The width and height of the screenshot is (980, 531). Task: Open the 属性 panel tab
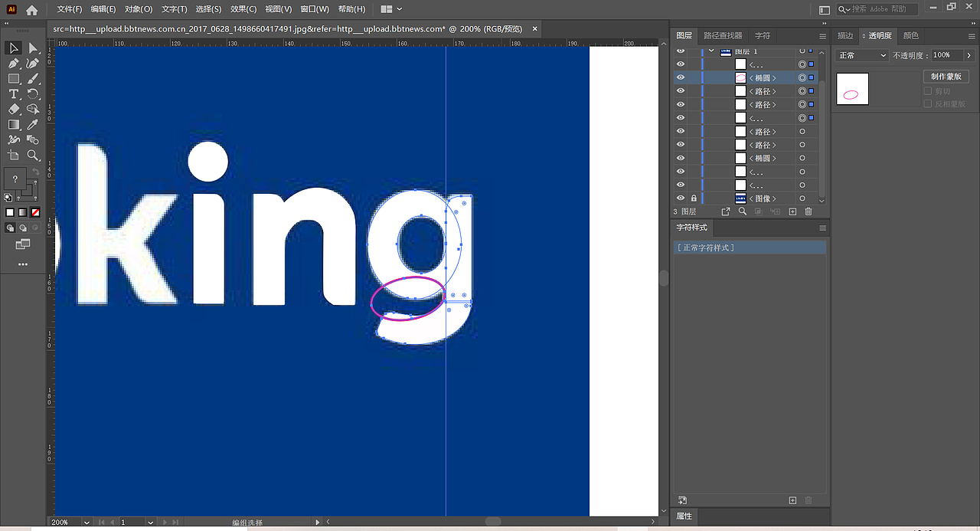point(684,516)
